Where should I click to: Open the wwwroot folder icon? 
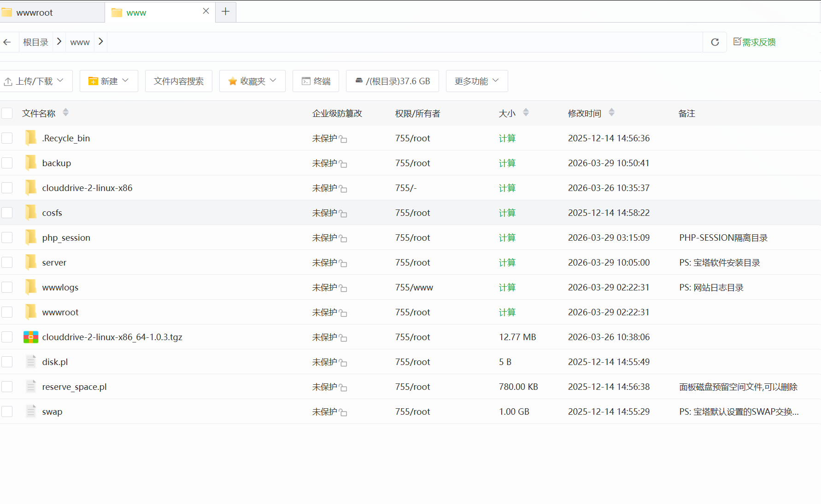[30, 312]
